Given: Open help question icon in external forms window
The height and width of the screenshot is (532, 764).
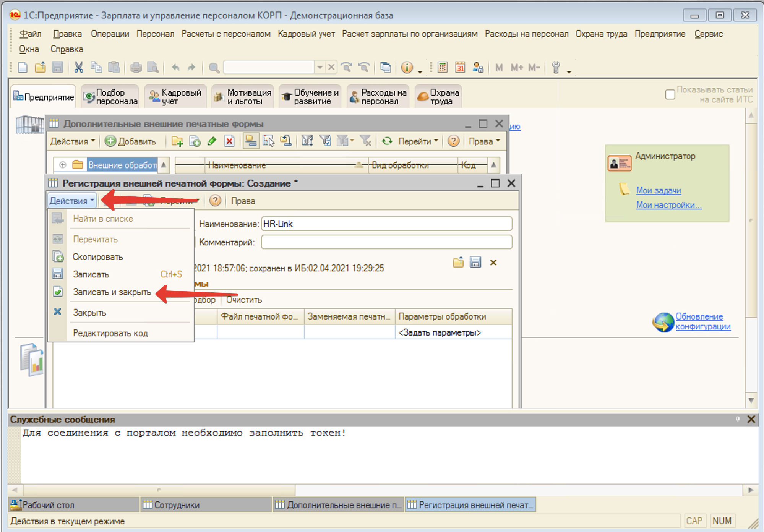Looking at the screenshot, I should (x=453, y=141).
